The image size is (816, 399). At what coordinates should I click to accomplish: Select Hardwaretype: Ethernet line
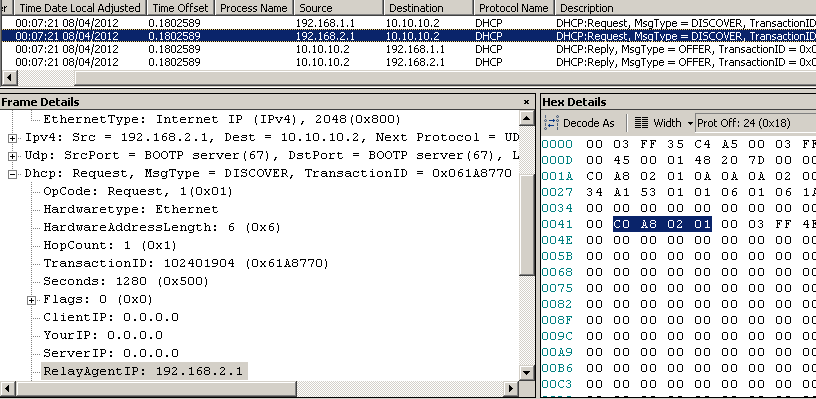(x=131, y=209)
